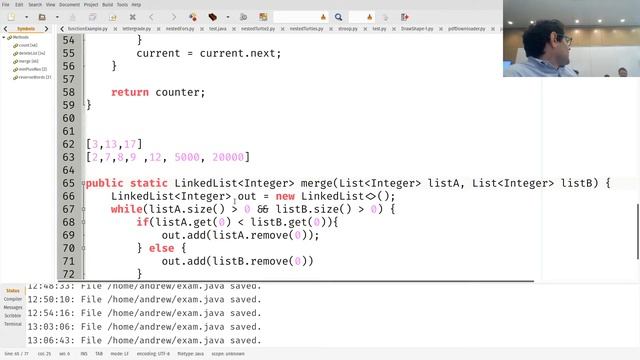Select the Compiler message tab

[x=13, y=299]
